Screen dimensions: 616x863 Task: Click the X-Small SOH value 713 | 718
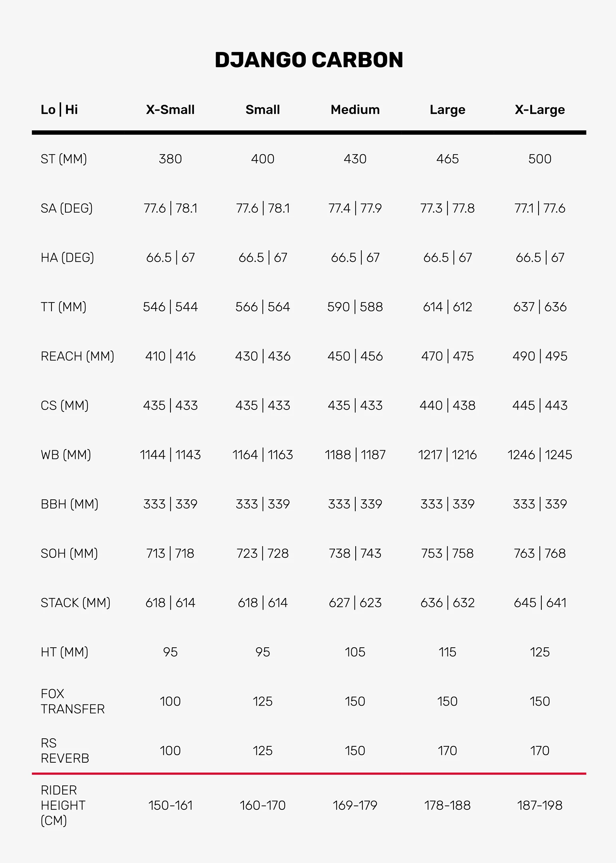pos(170,553)
